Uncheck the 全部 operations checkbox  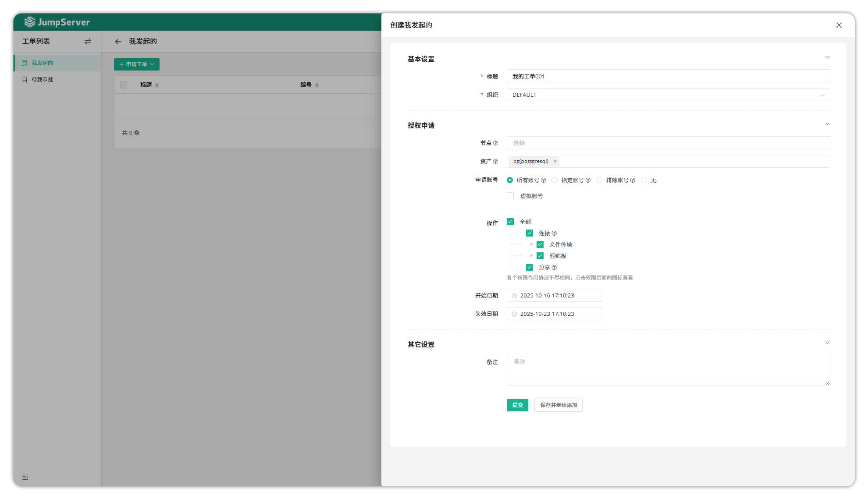510,222
